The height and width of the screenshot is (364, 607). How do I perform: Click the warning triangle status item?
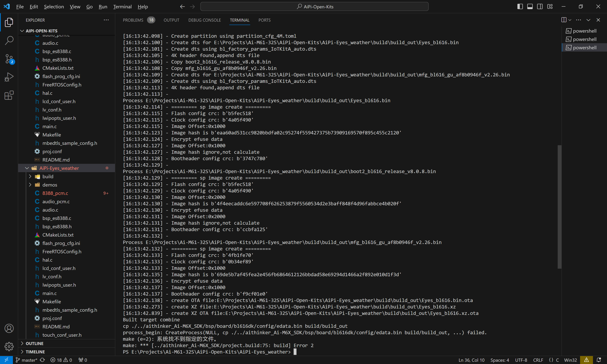tap(586, 360)
